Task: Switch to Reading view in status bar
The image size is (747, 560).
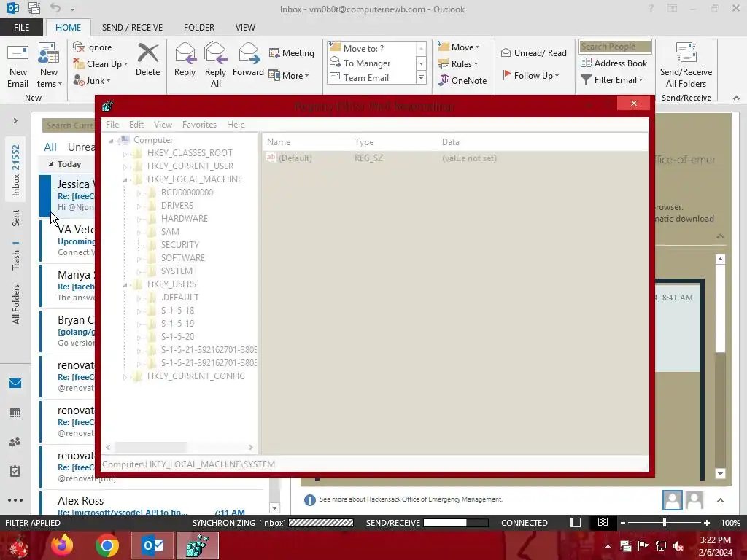Action: pos(603,522)
